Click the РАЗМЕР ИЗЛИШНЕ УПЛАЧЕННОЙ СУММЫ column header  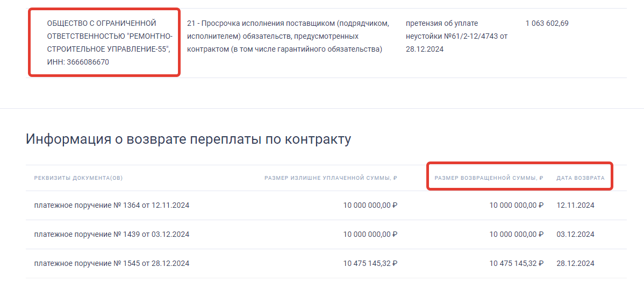(x=331, y=178)
